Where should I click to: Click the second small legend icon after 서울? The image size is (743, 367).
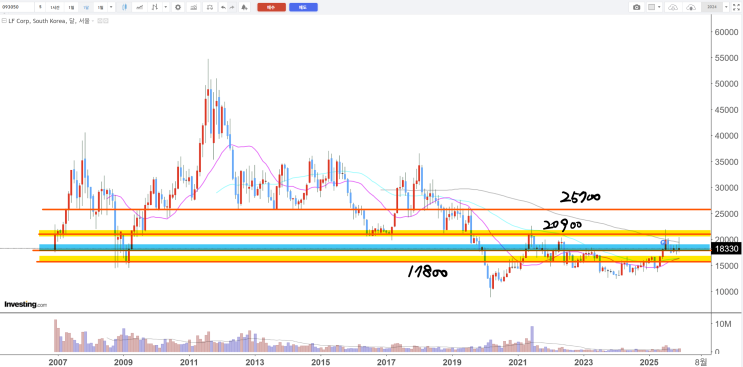[106, 21]
